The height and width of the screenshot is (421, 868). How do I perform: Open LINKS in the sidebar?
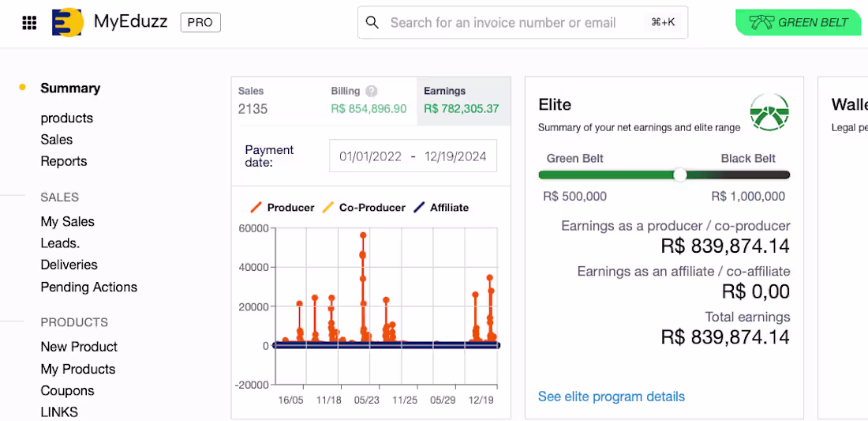(59, 412)
